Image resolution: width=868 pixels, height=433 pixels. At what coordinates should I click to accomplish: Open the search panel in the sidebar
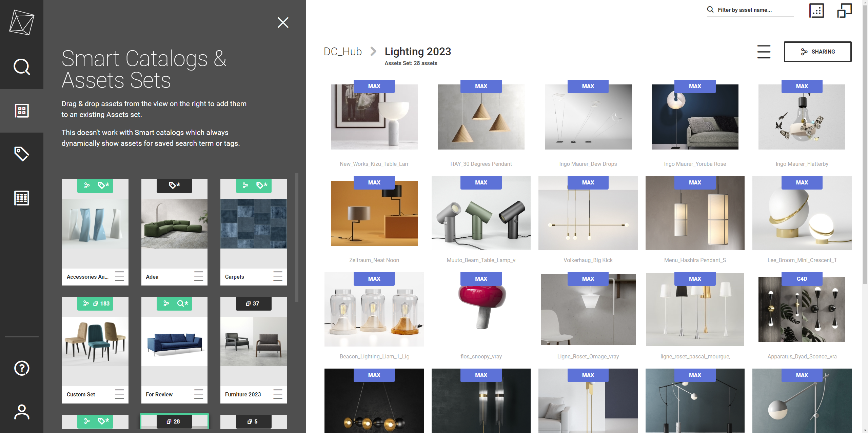pos(22,67)
